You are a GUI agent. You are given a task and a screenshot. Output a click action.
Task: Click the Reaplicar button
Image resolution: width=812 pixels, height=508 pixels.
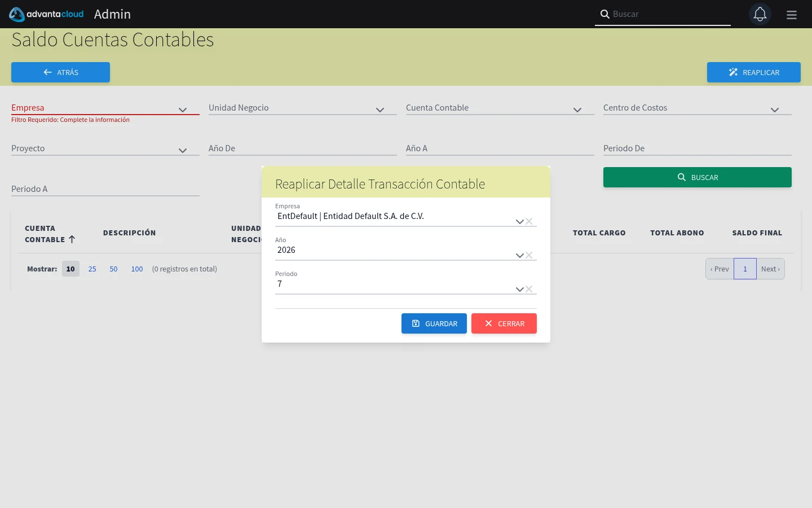(754, 72)
